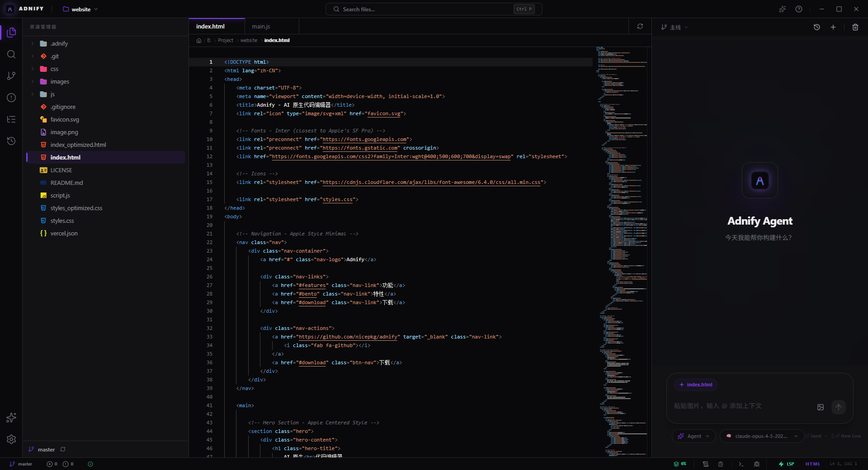Click the chat history clock icon
Viewport: 868px width, 470px height.
point(816,27)
